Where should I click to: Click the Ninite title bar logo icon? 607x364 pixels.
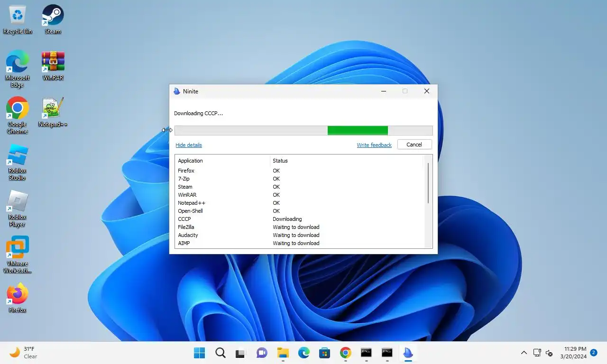tap(177, 91)
